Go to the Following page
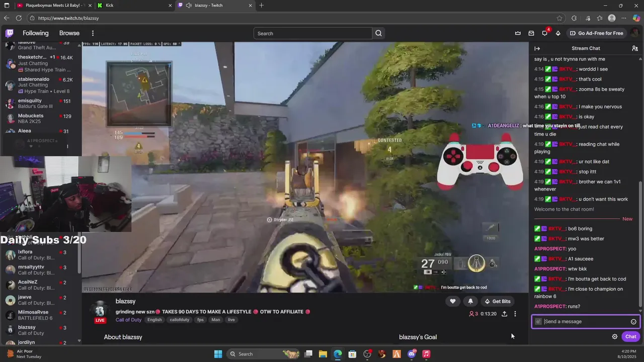The width and height of the screenshot is (644, 362). (x=36, y=33)
